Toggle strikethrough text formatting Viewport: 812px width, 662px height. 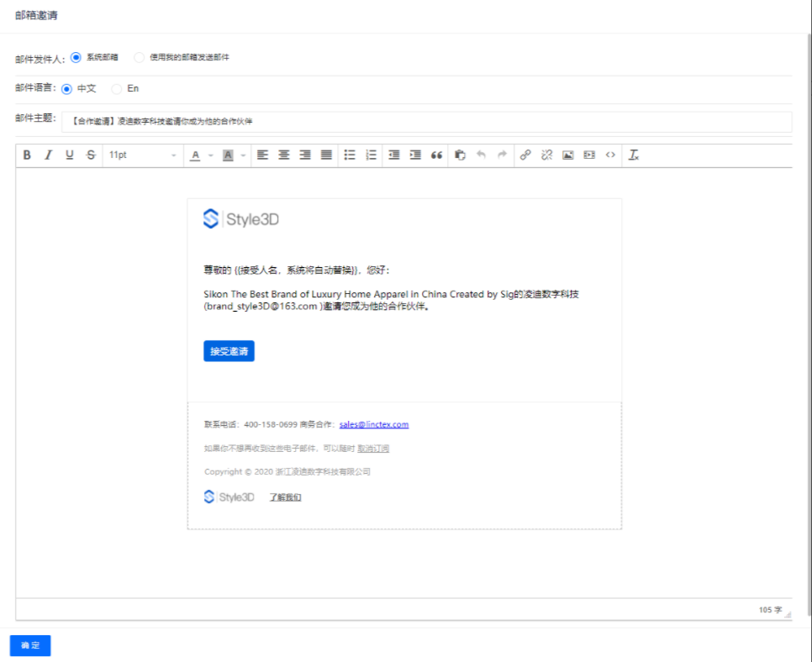[x=91, y=155]
